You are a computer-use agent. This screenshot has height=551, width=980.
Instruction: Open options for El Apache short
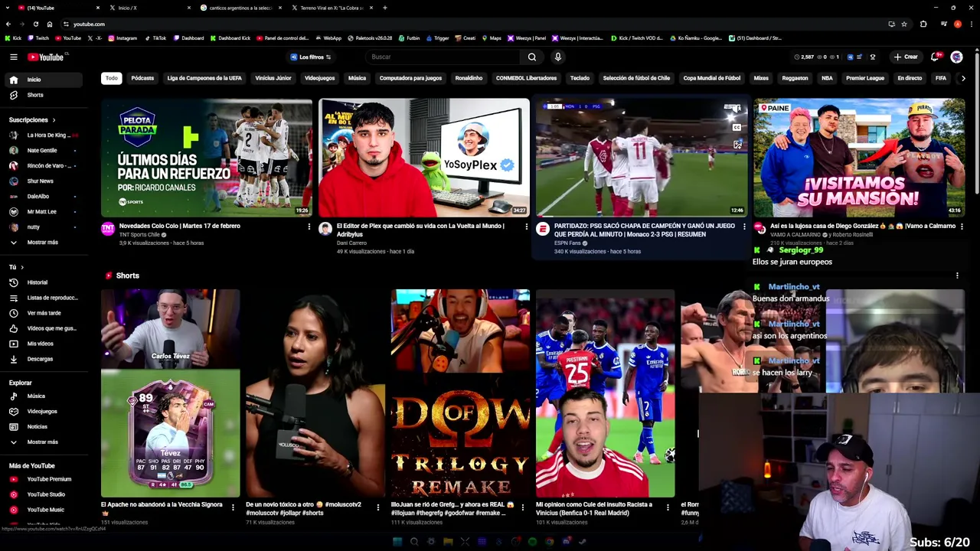pos(233,507)
